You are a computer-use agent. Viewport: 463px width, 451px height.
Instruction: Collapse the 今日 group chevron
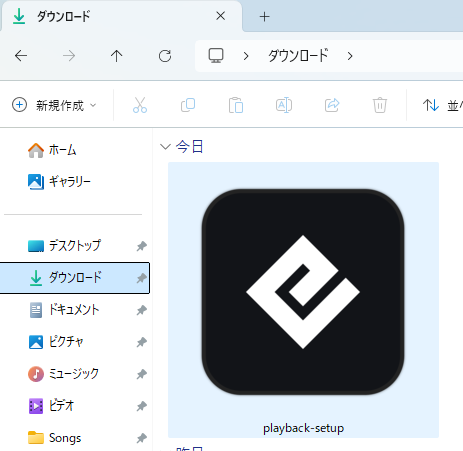(x=165, y=146)
